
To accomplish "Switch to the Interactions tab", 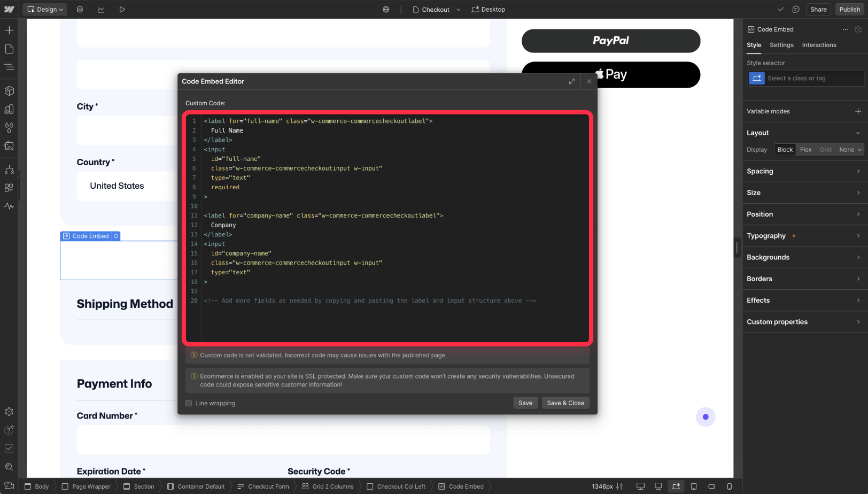I will click(819, 45).
